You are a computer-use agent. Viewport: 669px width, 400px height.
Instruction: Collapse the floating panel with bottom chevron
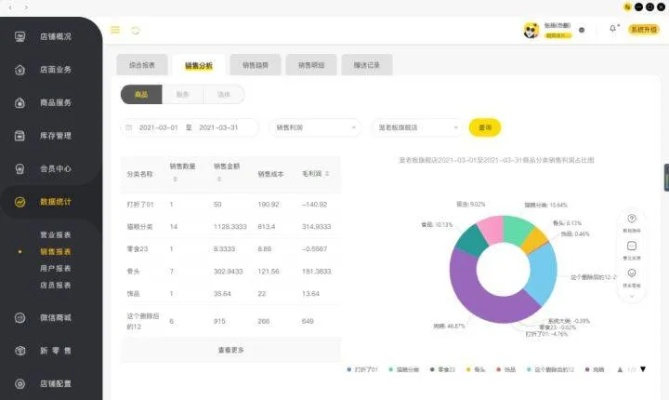(x=632, y=296)
